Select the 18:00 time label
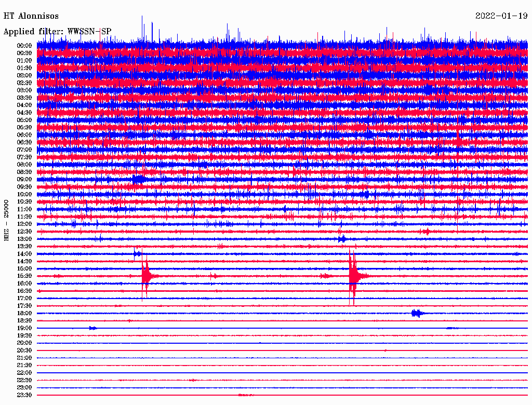 pyautogui.click(x=24, y=314)
